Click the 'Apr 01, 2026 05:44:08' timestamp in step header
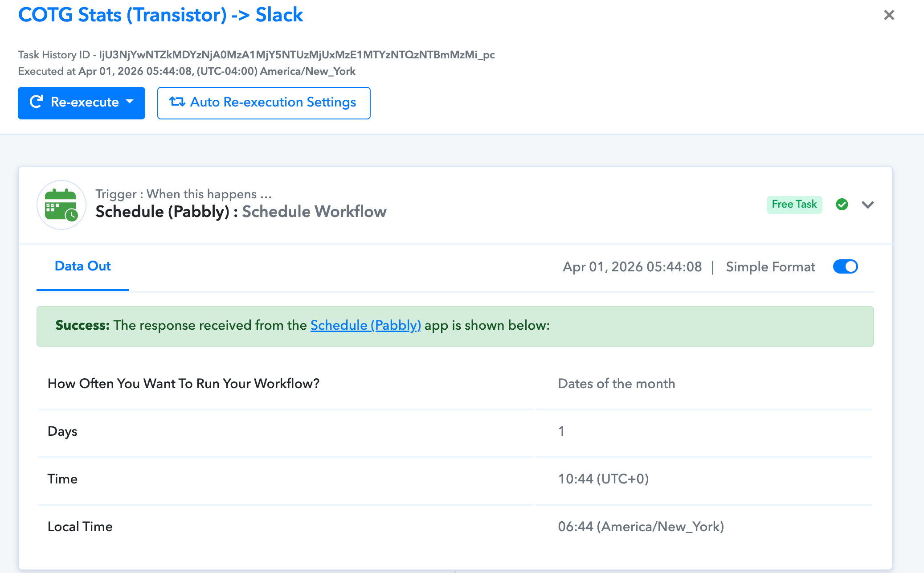Image resolution: width=924 pixels, height=573 pixels. (x=632, y=267)
